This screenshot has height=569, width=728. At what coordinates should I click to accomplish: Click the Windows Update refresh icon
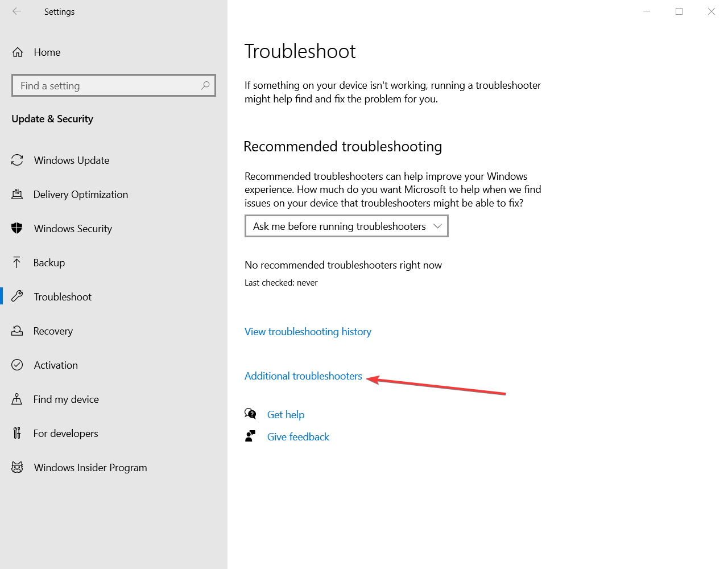(17, 160)
